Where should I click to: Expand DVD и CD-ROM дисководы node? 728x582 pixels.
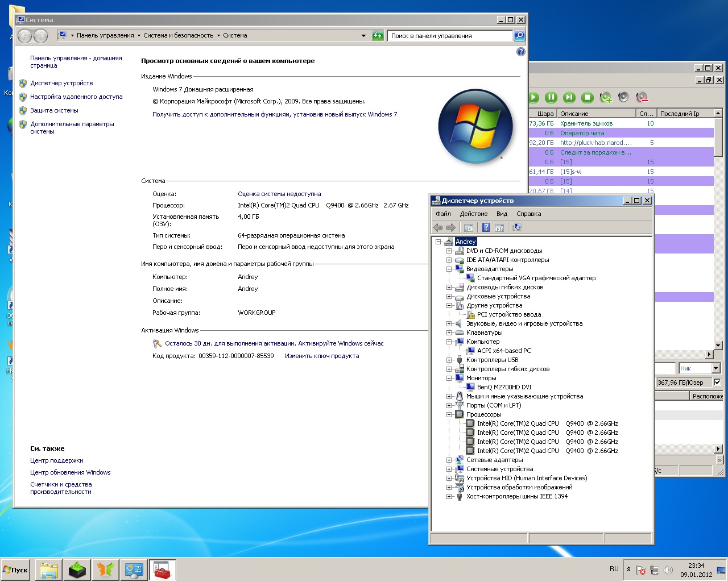coord(449,251)
